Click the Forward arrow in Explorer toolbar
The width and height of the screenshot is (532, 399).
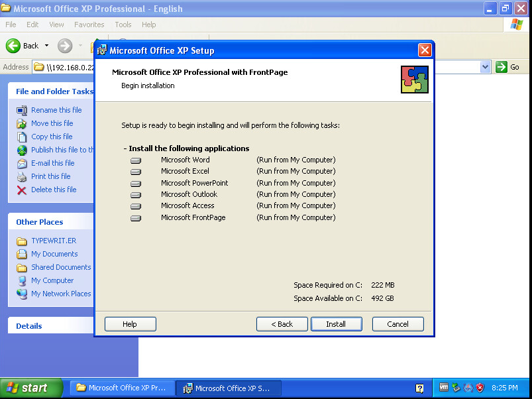pyautogui.click(x=65, y=46)
